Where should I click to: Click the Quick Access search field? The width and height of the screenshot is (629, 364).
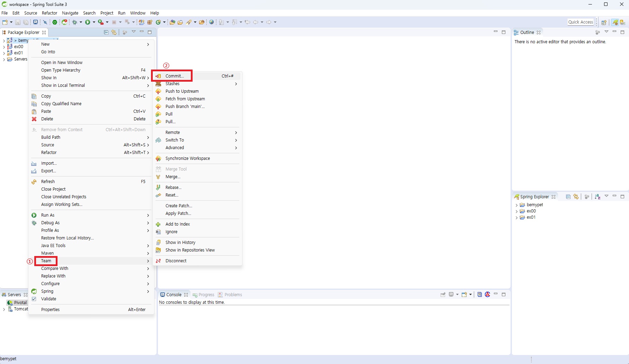(x=581, y=22)
